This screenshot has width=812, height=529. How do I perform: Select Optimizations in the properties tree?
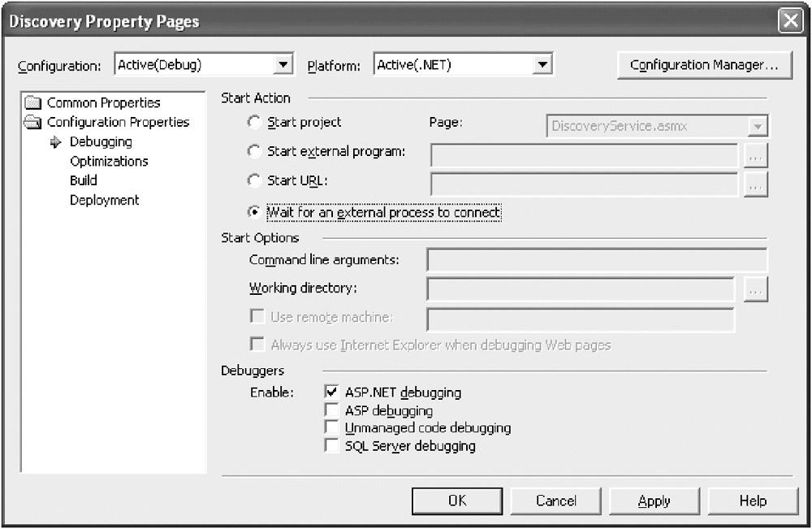pos(109,161)
